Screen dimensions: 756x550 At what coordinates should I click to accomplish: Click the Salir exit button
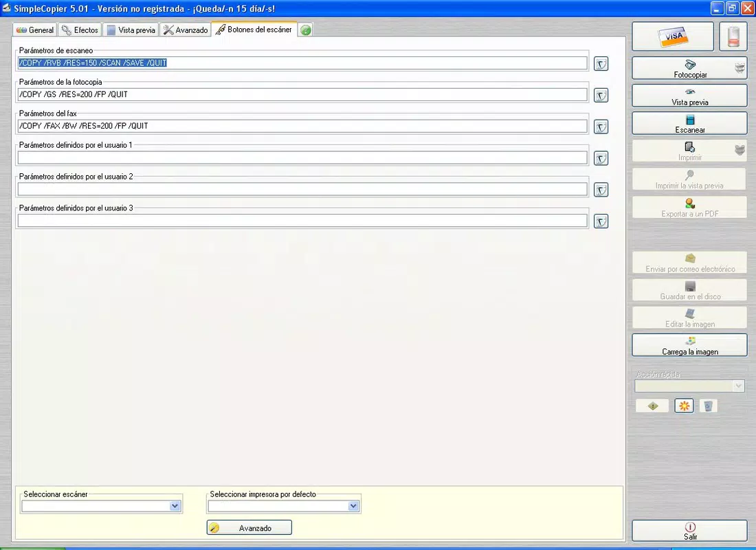[x=690, y=531]
